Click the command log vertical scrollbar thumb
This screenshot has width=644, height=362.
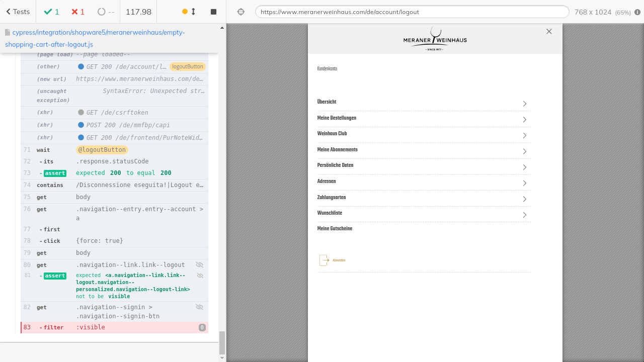click(222, 343)
